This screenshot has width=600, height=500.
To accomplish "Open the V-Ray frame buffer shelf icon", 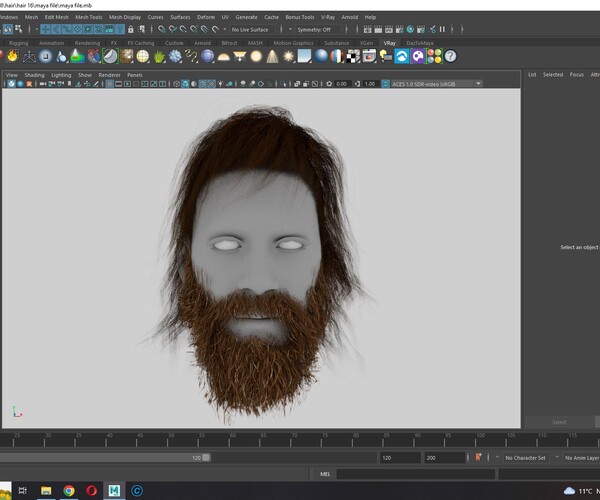I will (369, 56).
